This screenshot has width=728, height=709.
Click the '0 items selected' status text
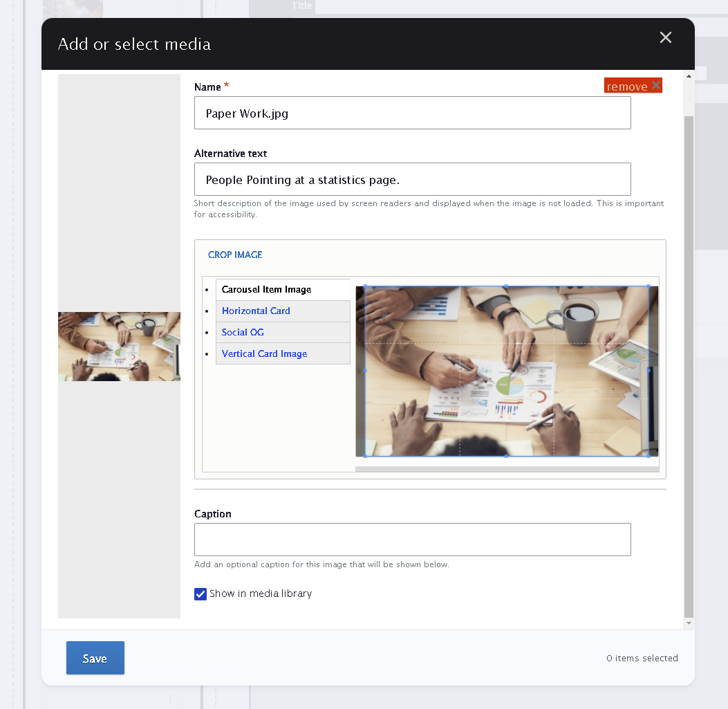[642, 659]
